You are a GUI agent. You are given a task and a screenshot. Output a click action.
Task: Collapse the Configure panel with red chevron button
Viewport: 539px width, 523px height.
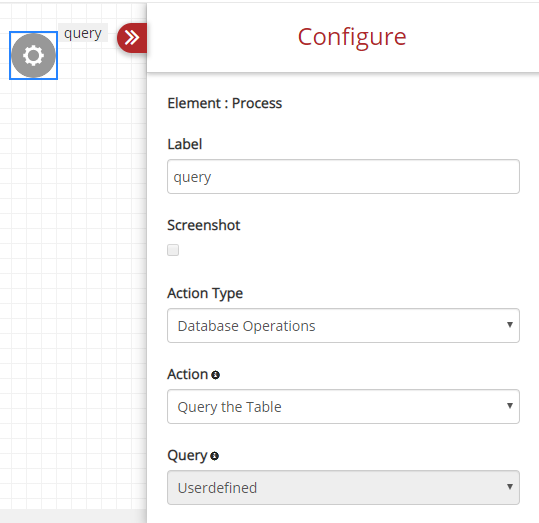click(132, 38)
